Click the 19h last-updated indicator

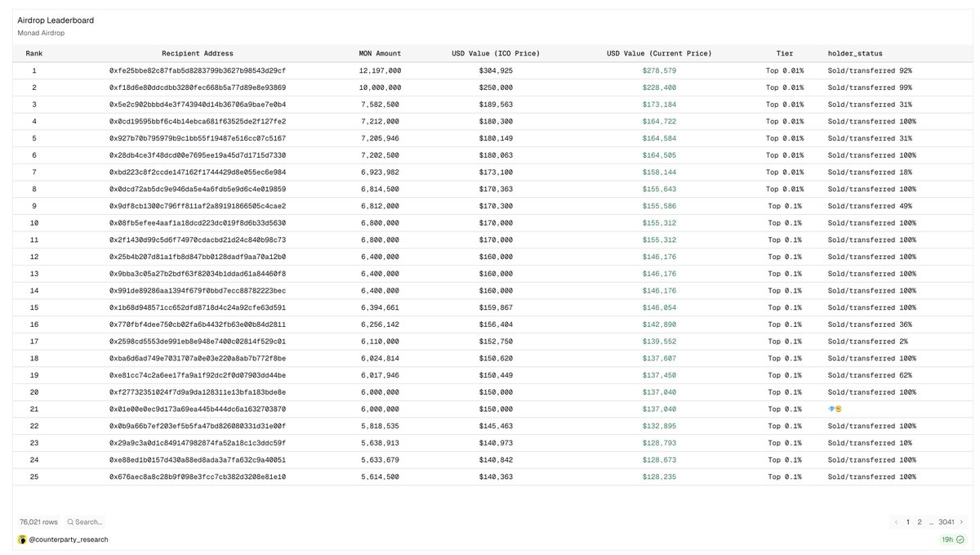pos(947,539)
